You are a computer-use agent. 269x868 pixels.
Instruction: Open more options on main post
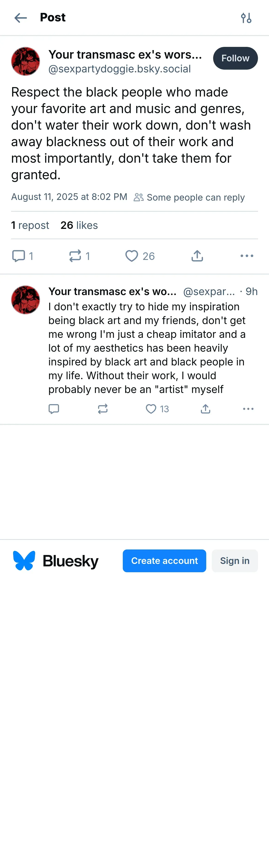[x=247, y=256]
